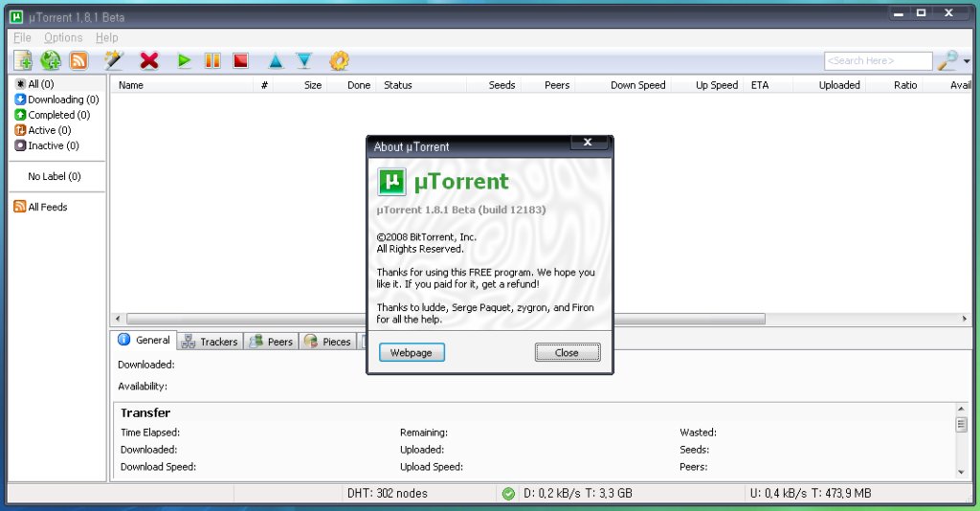Click Add Torrent from URL icon

coord(51,60)
